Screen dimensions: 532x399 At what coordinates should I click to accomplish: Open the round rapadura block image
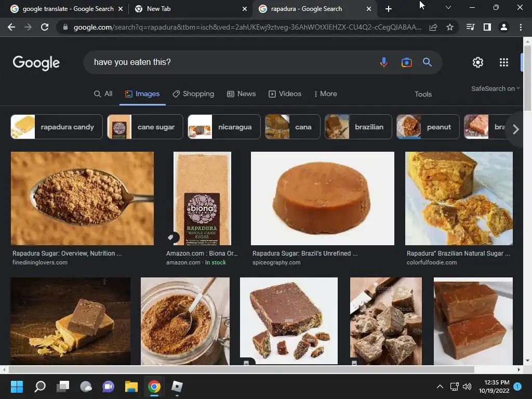tap(322, 198)
